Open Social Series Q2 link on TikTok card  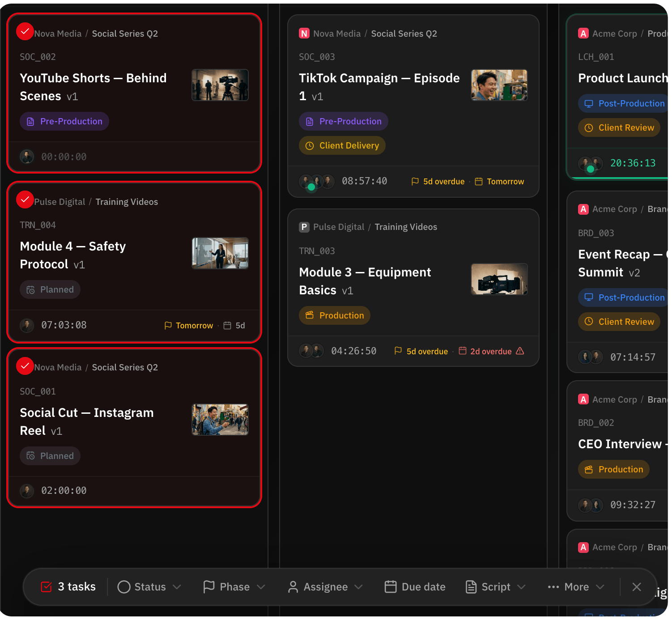point(404,34)
